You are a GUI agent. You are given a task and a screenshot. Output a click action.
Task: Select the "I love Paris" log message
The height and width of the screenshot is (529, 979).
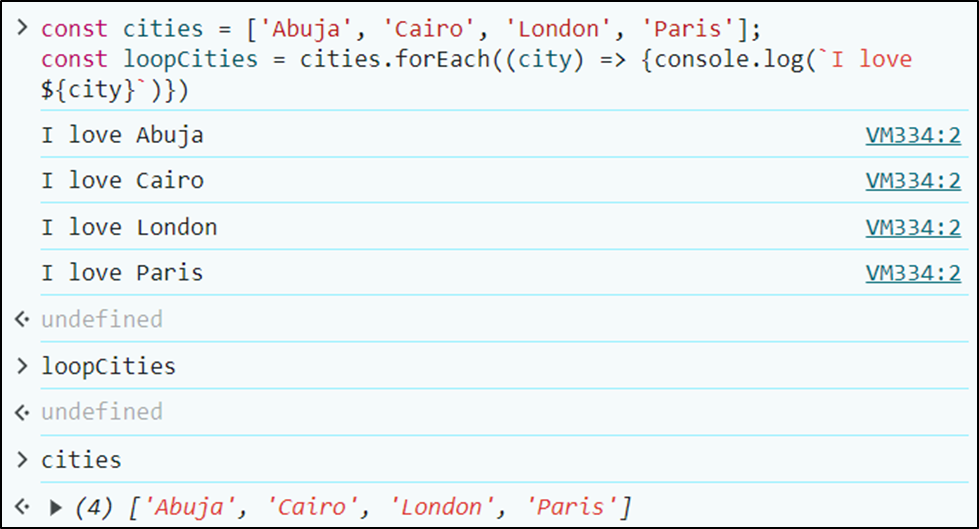click(x=122, y=273)
